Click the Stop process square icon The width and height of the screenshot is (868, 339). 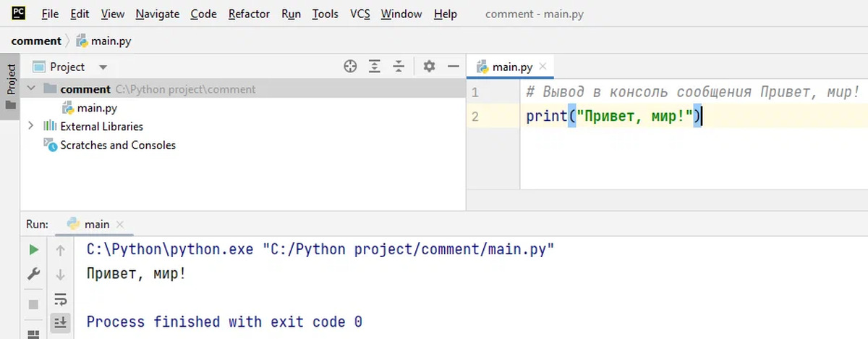pyautogui.click(x=33, y=305)
